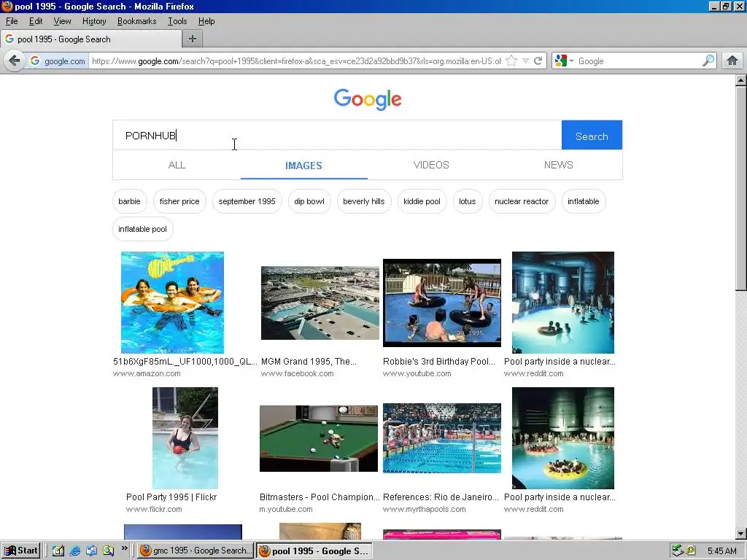The width and height of the screenshot is (747, 560).
Task: Click the blue Search button
Action: [592, 136]
